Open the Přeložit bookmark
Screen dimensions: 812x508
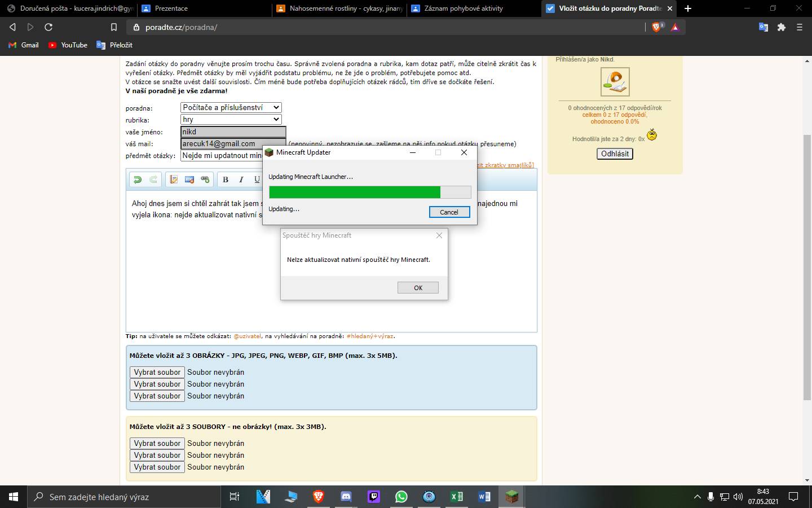click(x=114, y=45)
